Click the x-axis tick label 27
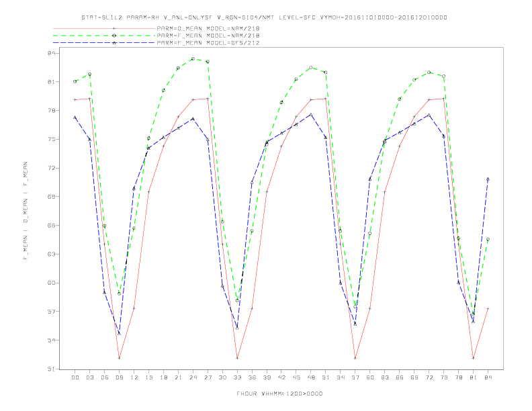 click(x=208, y=377)
